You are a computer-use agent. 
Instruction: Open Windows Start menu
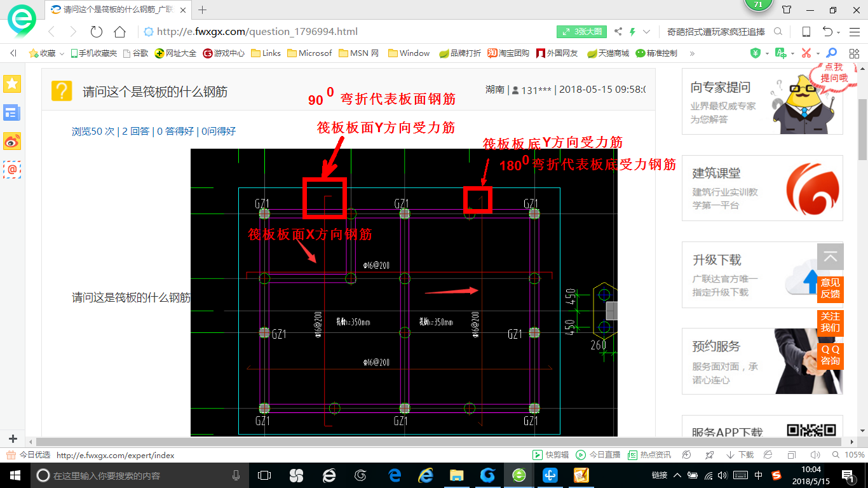coord(14,475)
